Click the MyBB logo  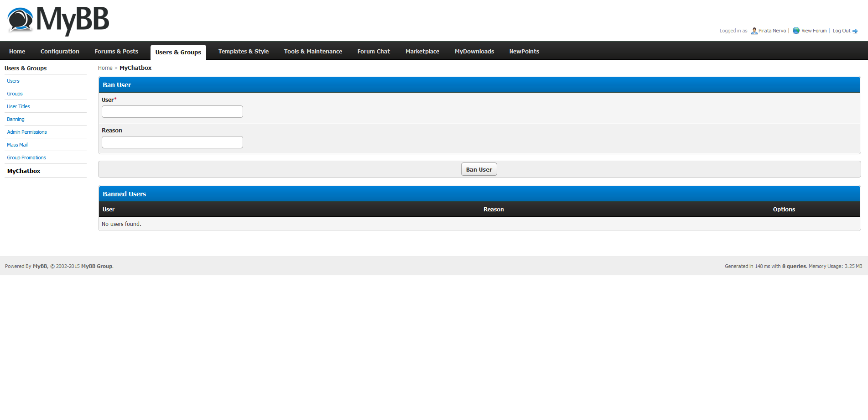(x=58, y=21)
